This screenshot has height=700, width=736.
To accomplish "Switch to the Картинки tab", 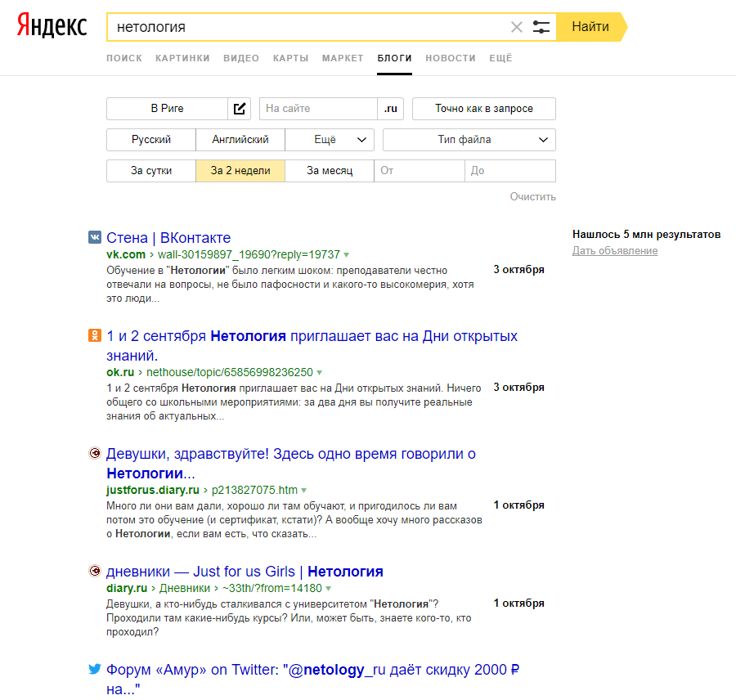I will coord(182,58).
